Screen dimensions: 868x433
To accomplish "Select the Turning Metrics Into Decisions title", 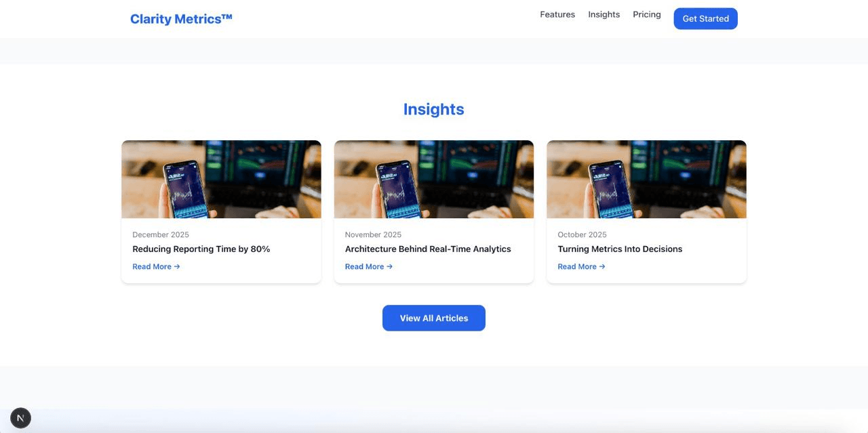I will point(620,249).
